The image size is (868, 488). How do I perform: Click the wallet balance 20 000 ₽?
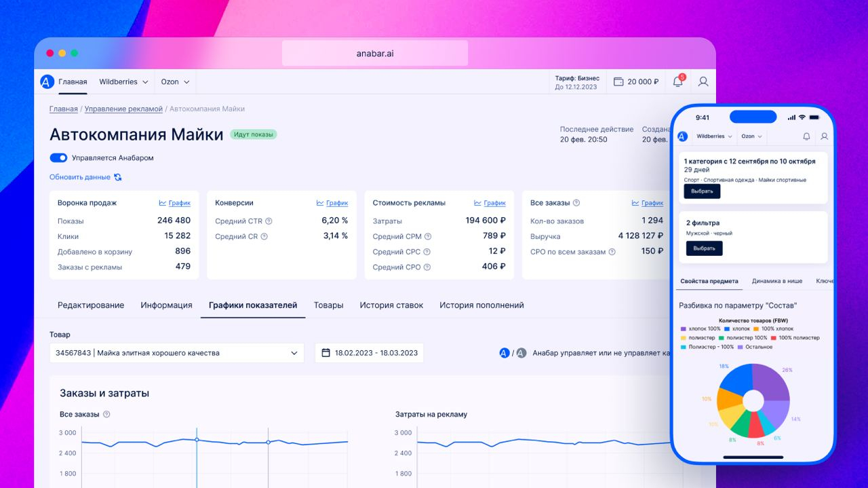(636, 81)
